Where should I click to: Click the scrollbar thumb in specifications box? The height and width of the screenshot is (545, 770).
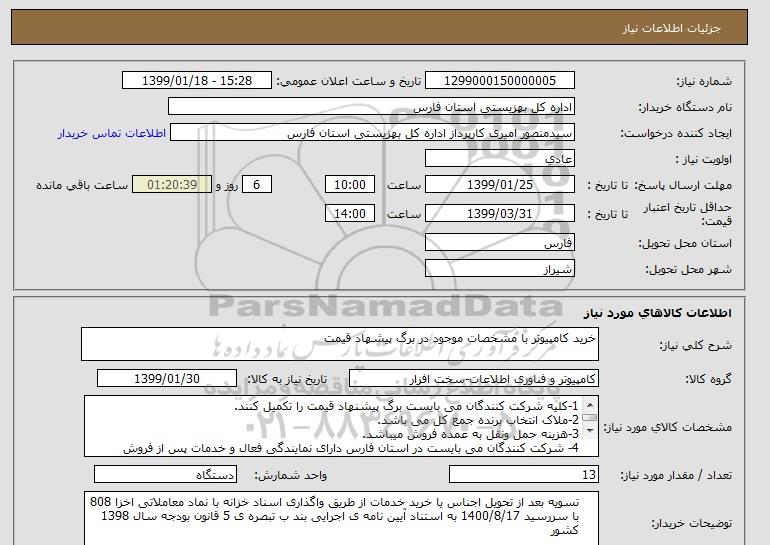pyautogui.click(x=590, y=418)
